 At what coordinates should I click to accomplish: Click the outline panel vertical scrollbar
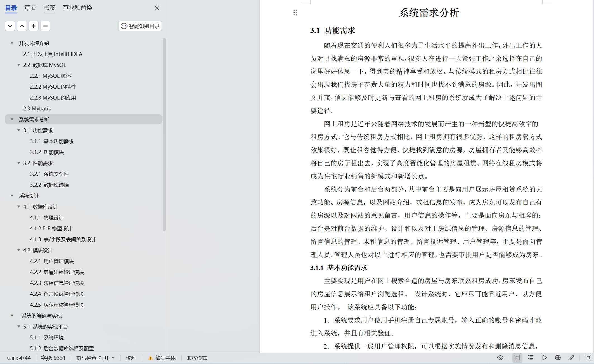point(164,134)
